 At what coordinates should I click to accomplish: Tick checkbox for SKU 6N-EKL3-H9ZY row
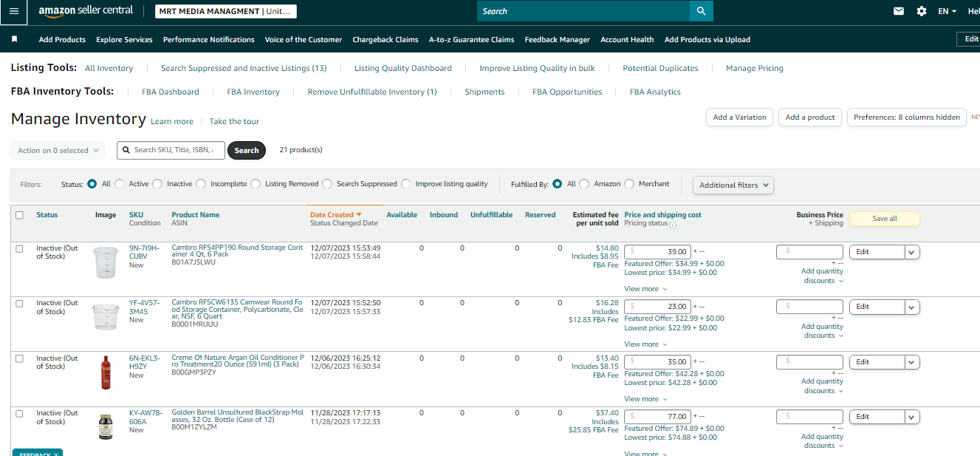pyautogui.click(x=19, y=358)
